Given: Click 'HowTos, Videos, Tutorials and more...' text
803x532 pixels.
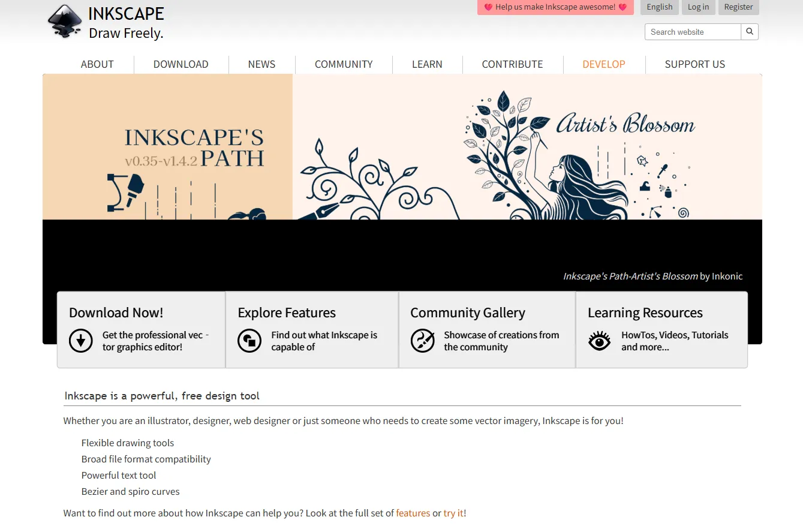Looking at the screenshot, I should pos(675,341).
